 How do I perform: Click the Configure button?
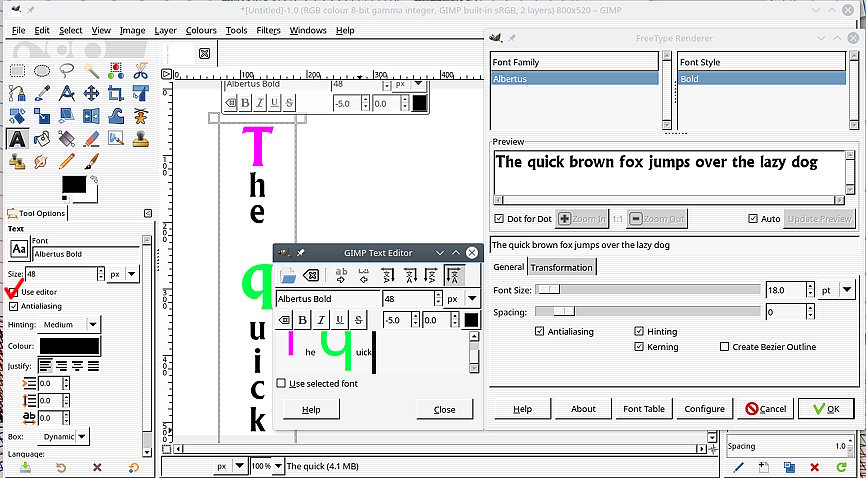(704, 409)
